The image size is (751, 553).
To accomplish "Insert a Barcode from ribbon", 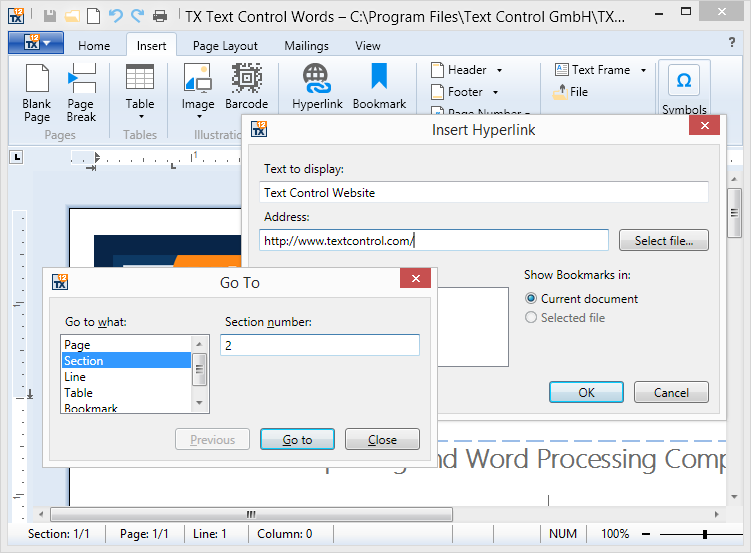I will (246, 80).
